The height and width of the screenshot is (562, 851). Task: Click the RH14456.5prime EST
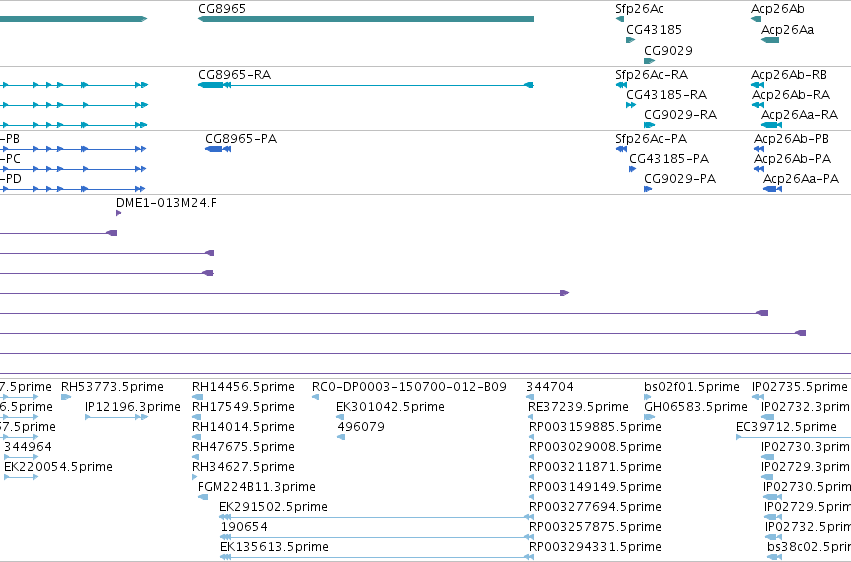[198, 397]
